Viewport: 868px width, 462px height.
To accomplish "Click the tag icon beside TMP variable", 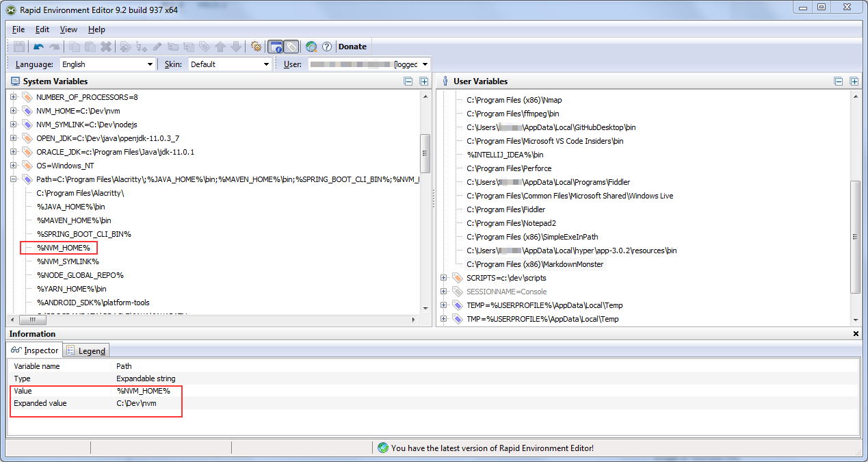I will tap(458, 319).
